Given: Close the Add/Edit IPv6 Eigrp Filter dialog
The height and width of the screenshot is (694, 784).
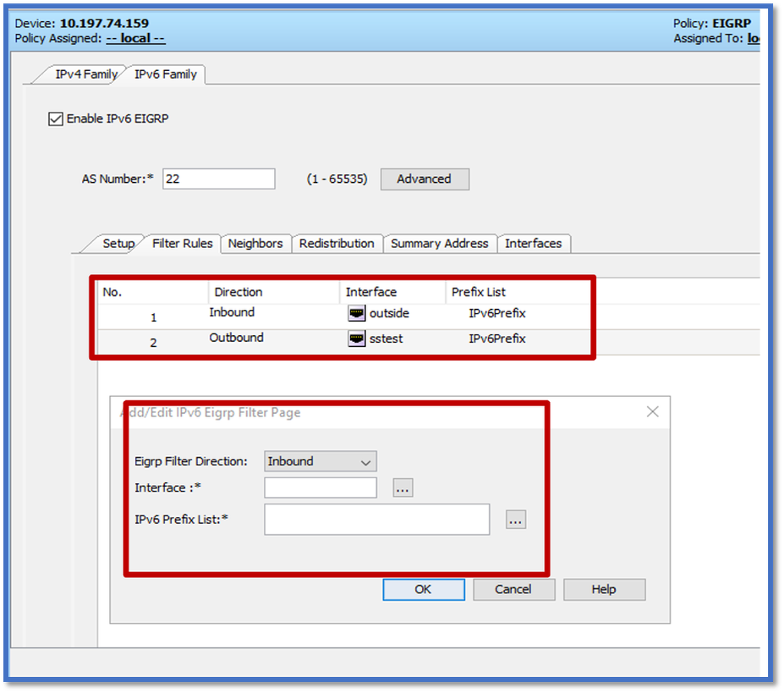Looking at the screenshot, I should 653,412.
